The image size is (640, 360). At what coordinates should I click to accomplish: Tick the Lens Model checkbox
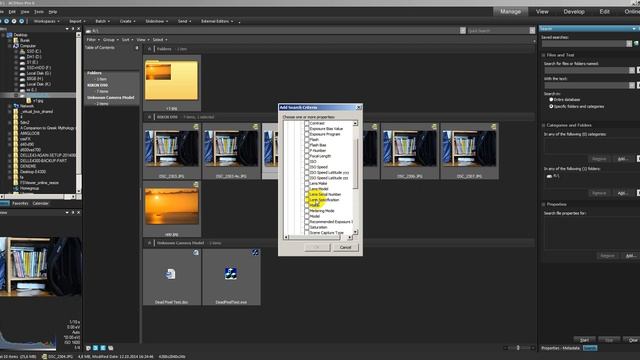tap(307, 189)
